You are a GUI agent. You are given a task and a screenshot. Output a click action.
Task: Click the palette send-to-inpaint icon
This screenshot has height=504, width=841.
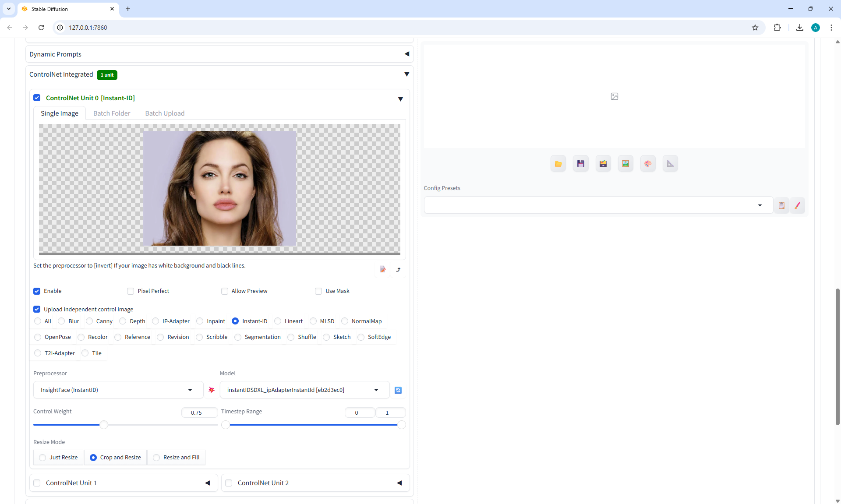click(x=647, y=164)
